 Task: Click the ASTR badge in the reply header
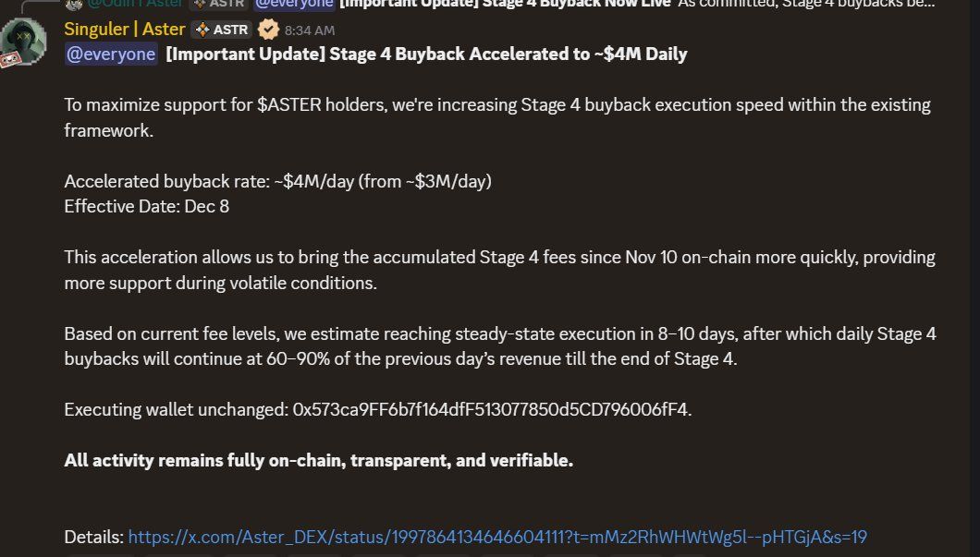click(x=220, y=4)
